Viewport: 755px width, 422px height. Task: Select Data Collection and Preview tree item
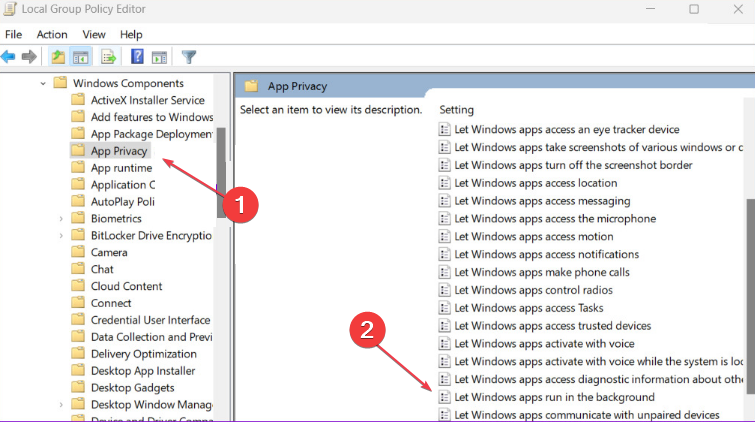coord(152,337)
